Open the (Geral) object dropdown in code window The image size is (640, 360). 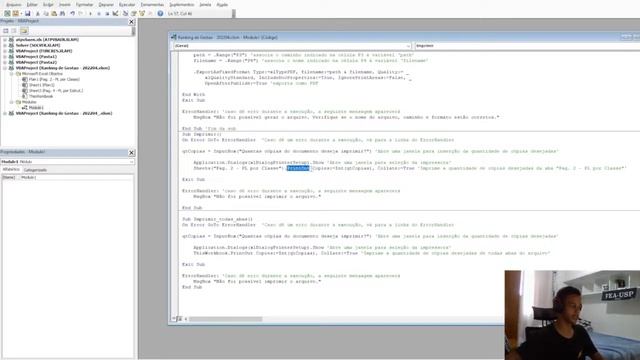click(x=408, y=46)
